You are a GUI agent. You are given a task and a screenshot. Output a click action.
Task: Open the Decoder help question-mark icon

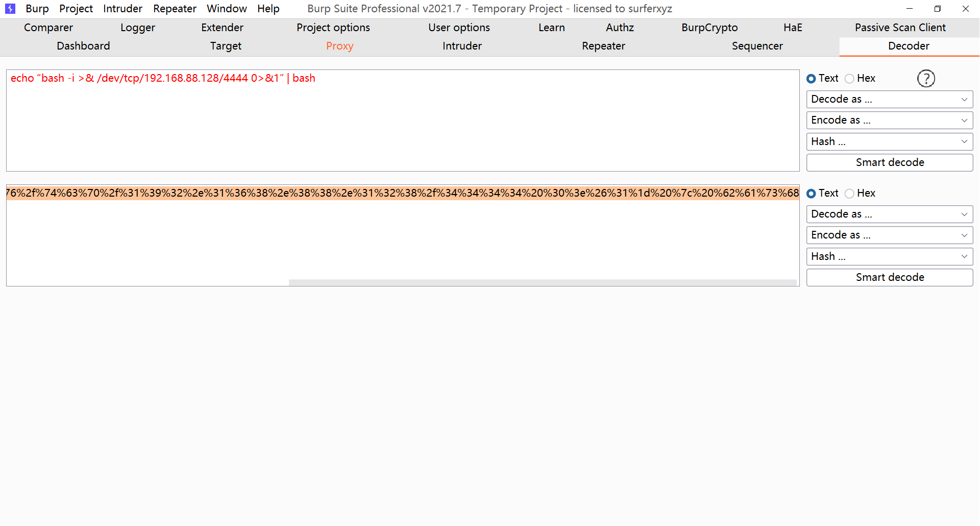point(926,79)
